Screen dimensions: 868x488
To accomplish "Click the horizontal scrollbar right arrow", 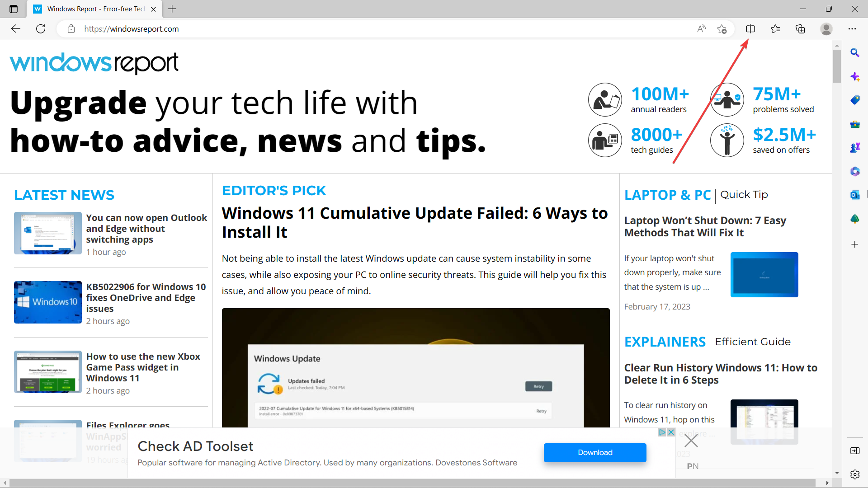I will [827, 483].
